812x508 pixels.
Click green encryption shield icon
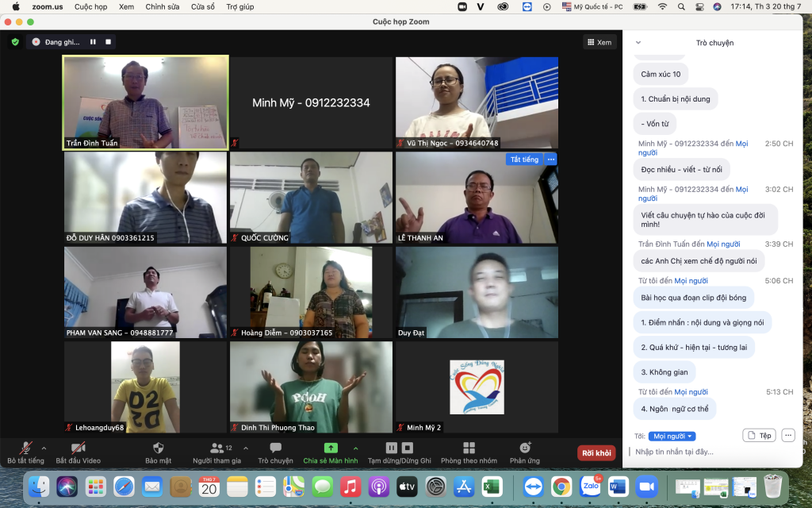coord(15,42)
